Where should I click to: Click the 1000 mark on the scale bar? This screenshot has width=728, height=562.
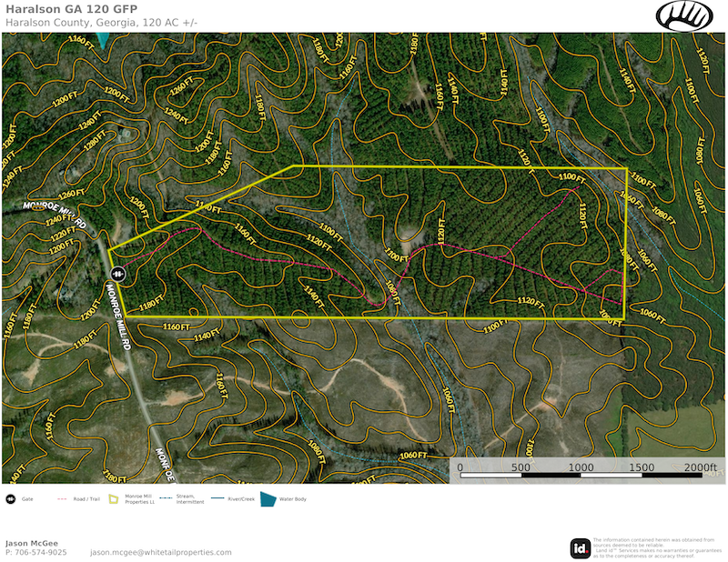coord(581,467)
